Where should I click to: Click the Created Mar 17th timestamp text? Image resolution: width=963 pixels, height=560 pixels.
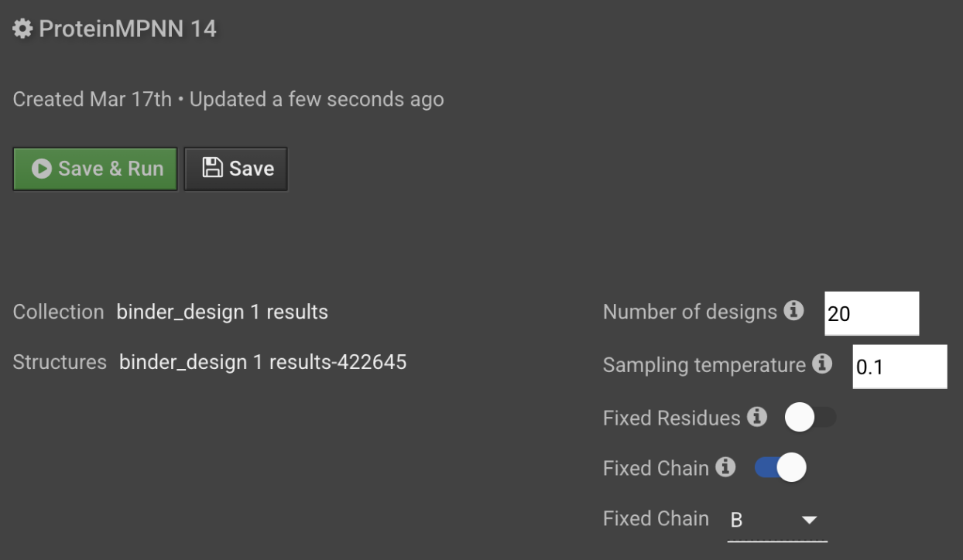[92, 99]
